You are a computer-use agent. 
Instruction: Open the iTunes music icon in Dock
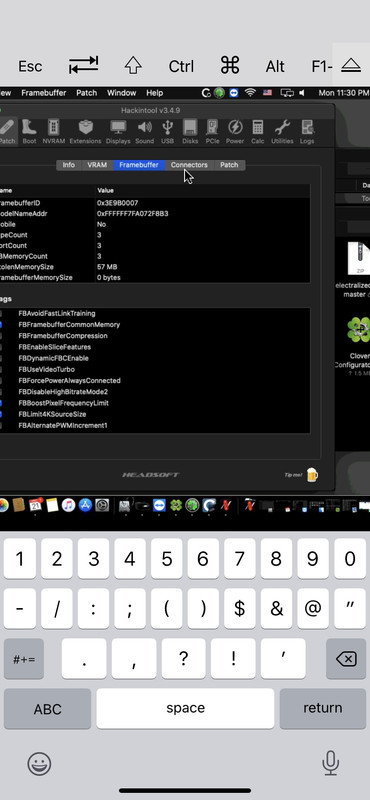68,505
